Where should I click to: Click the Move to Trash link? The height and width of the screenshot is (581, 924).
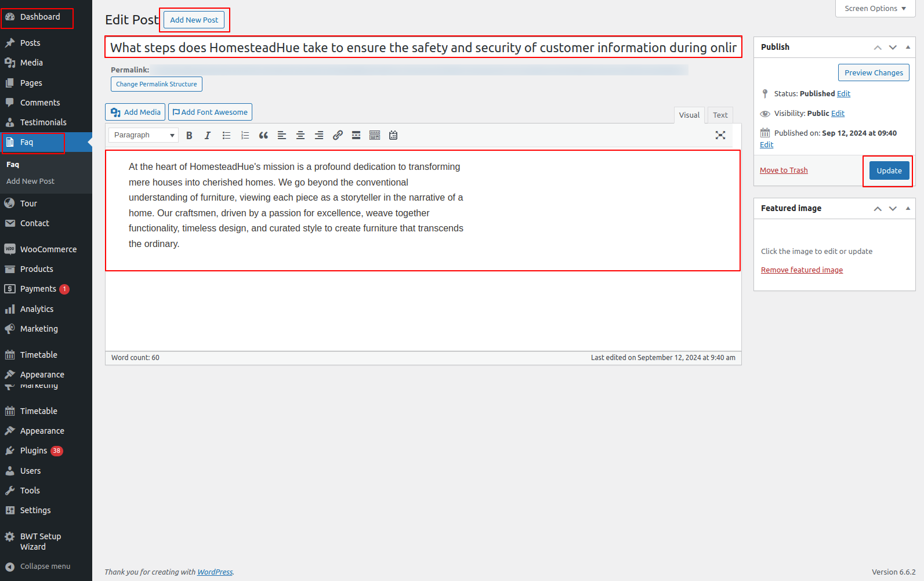click(784, 170)
